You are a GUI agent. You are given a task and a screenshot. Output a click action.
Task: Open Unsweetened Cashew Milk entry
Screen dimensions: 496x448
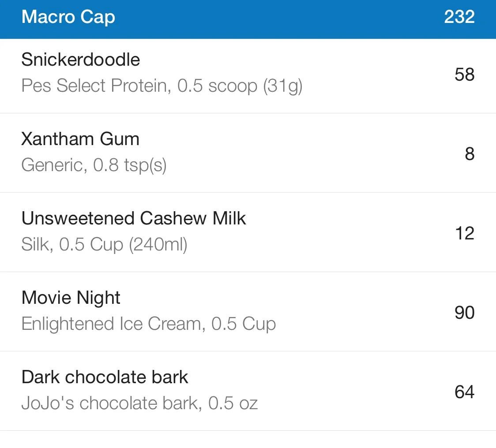coord(248,232)
